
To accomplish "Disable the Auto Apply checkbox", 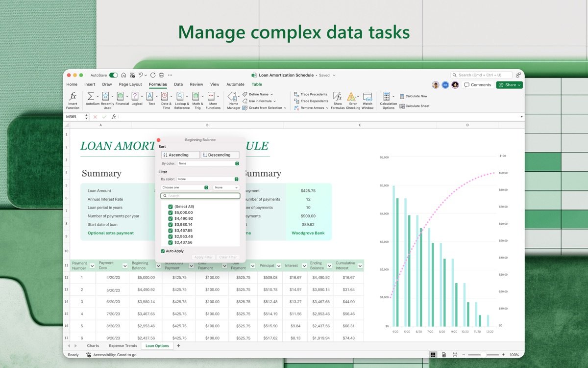I will tap(163, 251).
